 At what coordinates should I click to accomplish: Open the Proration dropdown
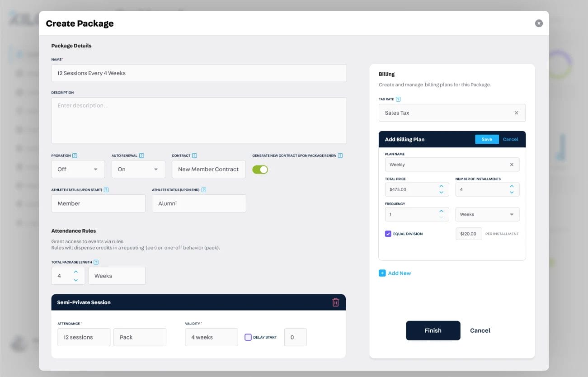click(x=78, y=169)
